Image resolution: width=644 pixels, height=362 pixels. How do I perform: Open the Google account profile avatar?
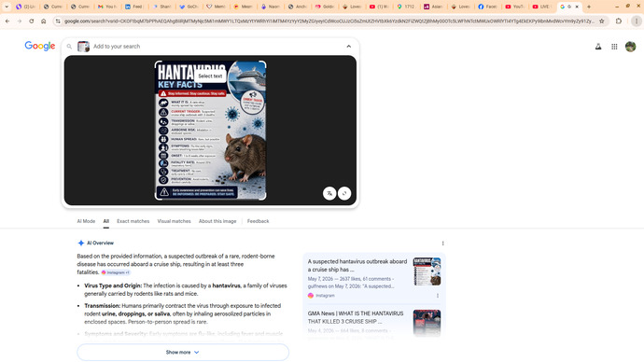pyautogui.click(x=630, y=47)
